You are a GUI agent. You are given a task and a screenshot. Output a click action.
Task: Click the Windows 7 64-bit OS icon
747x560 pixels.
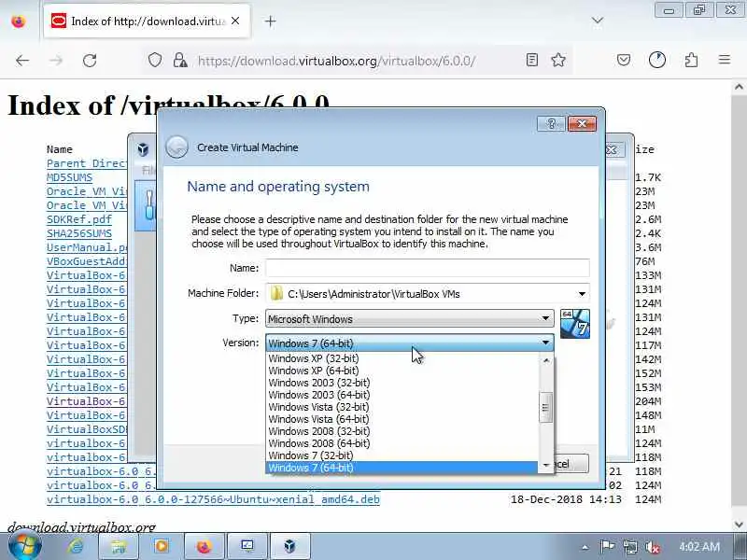tap(575, 324)
